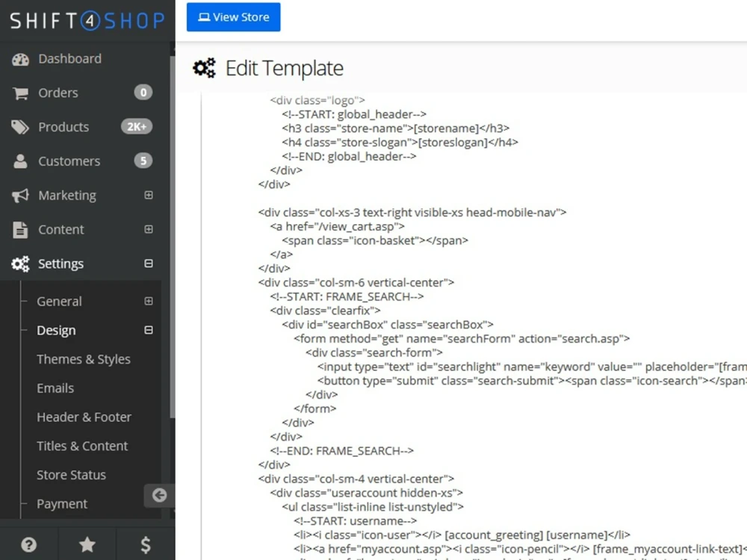Go to Store Status
This screenshot has width=747, height=560.
point(71,475)
